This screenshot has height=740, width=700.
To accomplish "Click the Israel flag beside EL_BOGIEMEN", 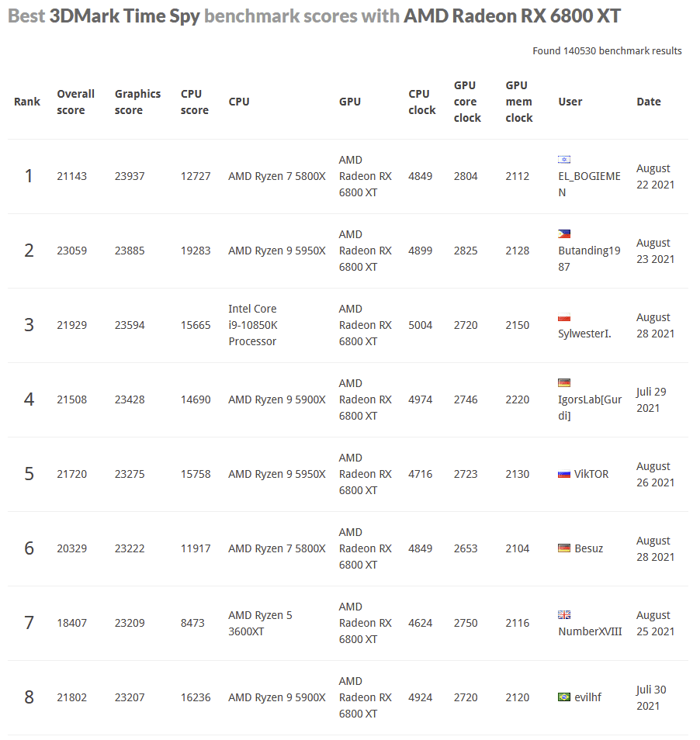I will (564, 160).
